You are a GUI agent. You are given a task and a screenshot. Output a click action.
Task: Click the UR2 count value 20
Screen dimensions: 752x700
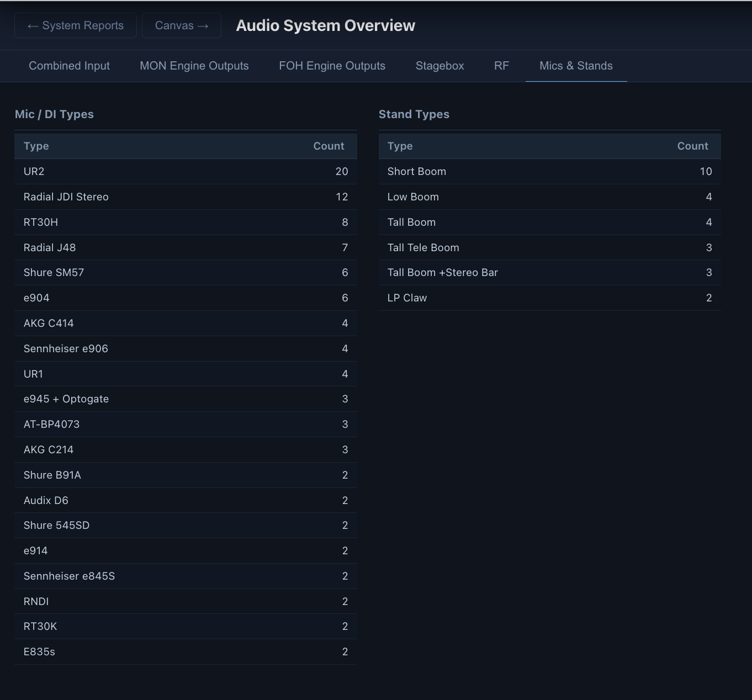pyautogui.click(x=342, y=172)
